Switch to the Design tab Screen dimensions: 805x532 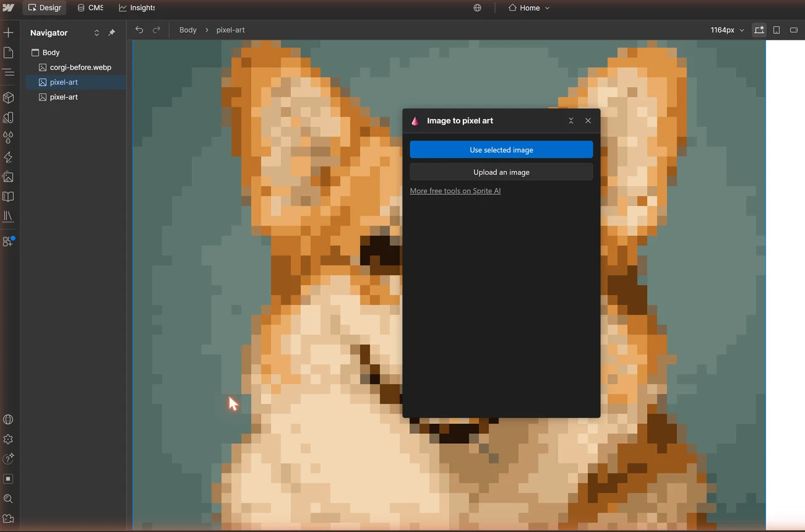(x=45, y=8)
